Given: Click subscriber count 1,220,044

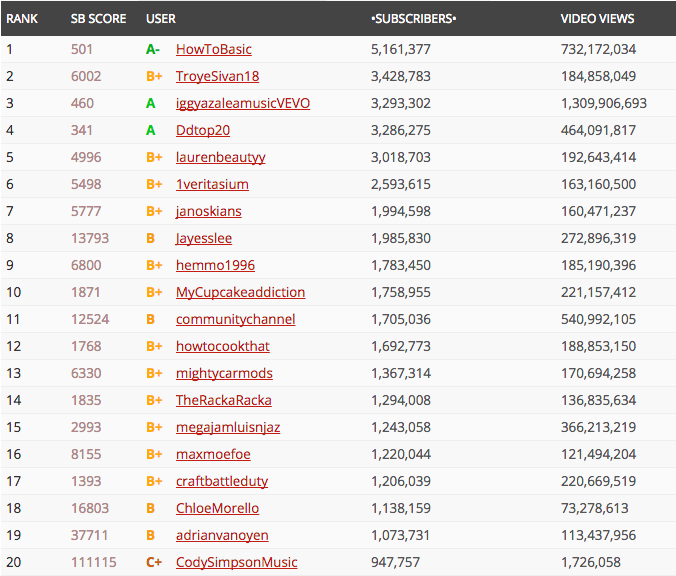Looking at the screenshot, I should (401, 454).
